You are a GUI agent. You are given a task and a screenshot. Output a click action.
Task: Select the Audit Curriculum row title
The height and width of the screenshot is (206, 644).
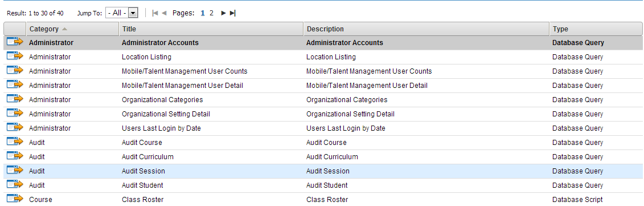[x=147, y=156]
